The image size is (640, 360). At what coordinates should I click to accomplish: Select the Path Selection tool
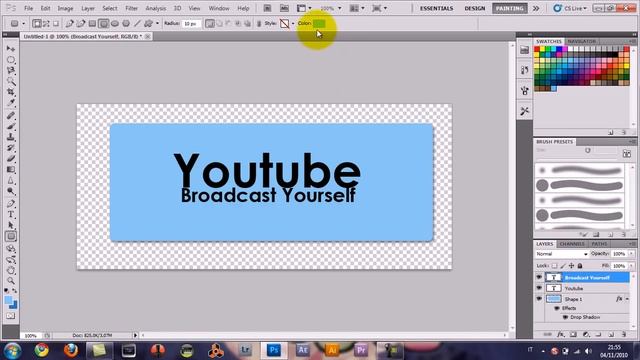11,225
